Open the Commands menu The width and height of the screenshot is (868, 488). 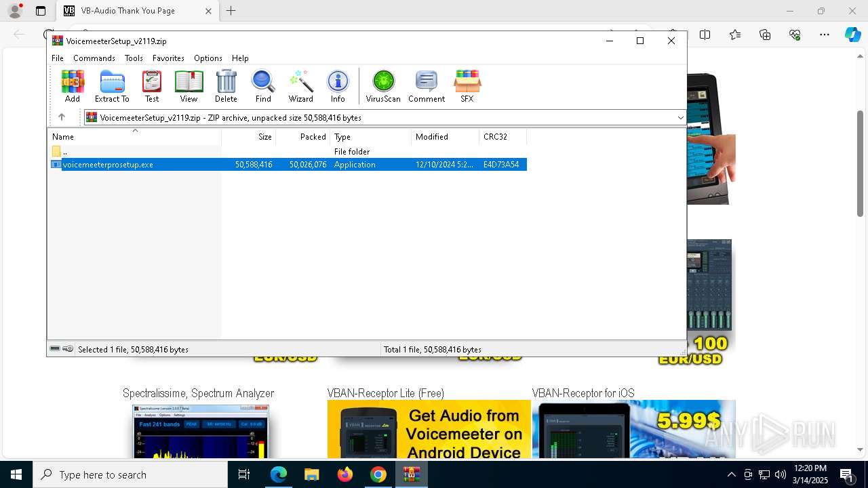coord(94,58)
